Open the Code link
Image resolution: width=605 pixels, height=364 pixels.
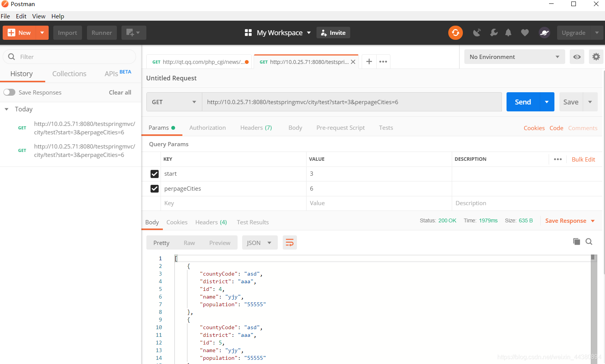556,128
